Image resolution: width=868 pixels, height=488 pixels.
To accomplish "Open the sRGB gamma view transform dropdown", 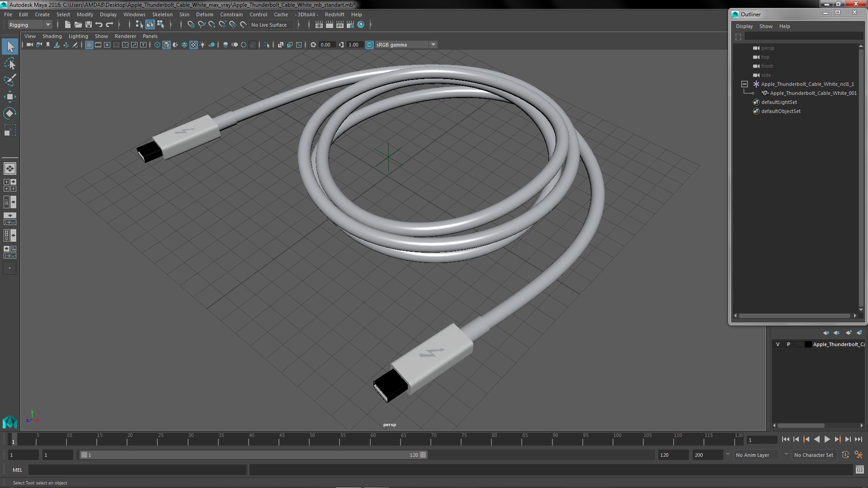I will [406, 45].
